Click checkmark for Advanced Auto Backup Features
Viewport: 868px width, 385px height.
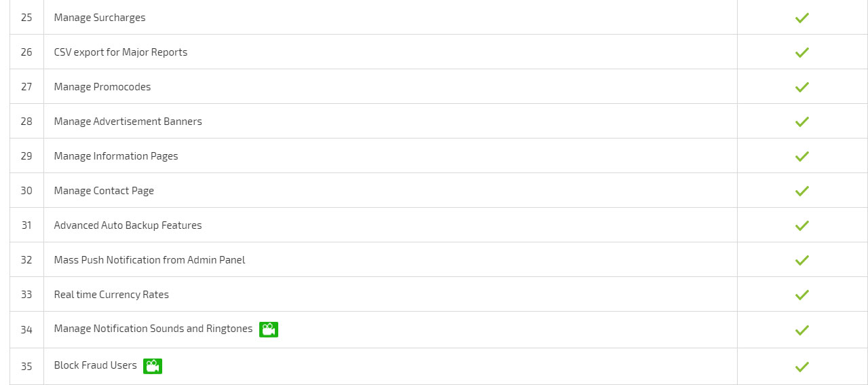click(802, 225)
